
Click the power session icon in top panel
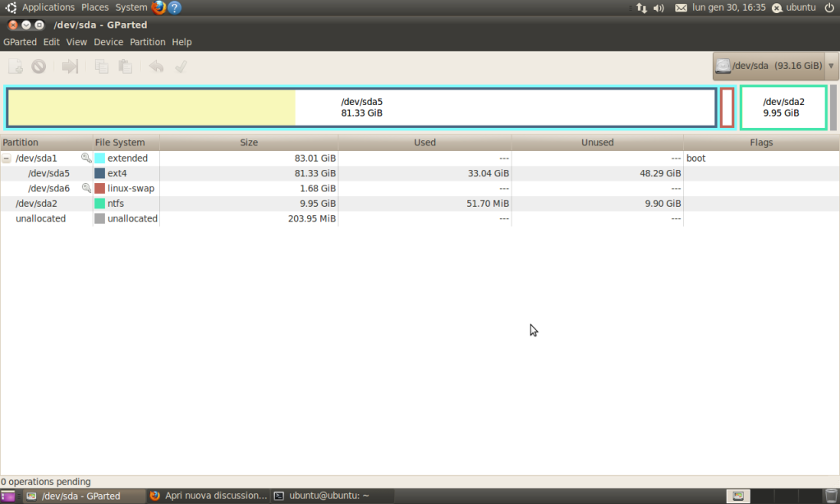tap(829, 7)
